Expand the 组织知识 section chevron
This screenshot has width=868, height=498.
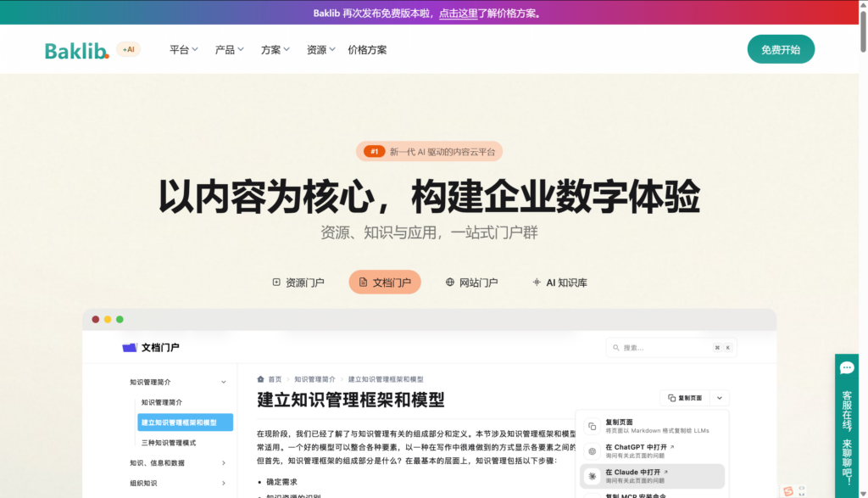pyautogui.click(x=224, y=483)
